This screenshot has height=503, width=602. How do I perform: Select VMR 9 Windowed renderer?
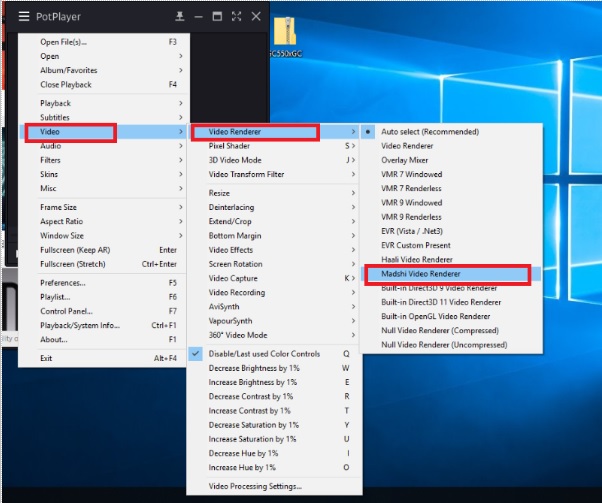tap(451, 203)
